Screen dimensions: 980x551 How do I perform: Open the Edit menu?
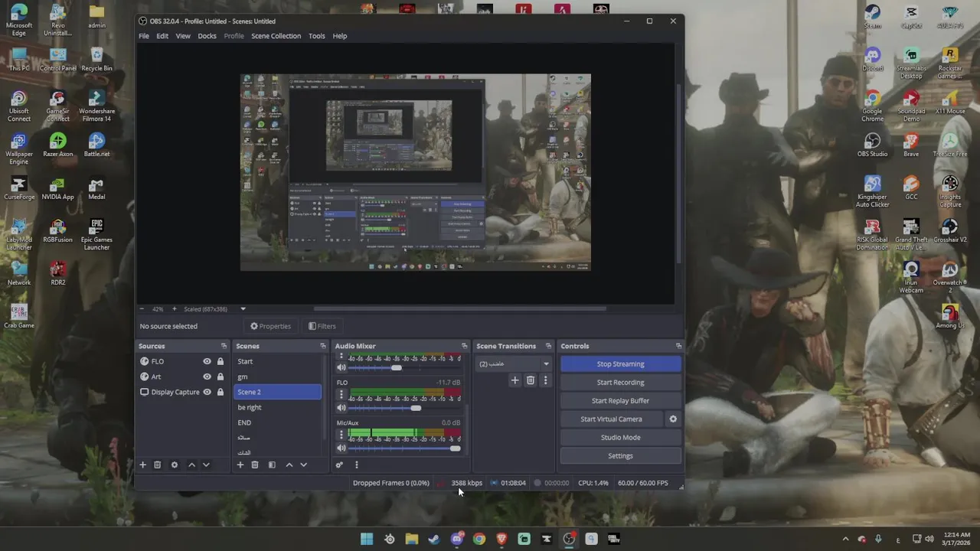pyautogui.click(x=162, y=36)
